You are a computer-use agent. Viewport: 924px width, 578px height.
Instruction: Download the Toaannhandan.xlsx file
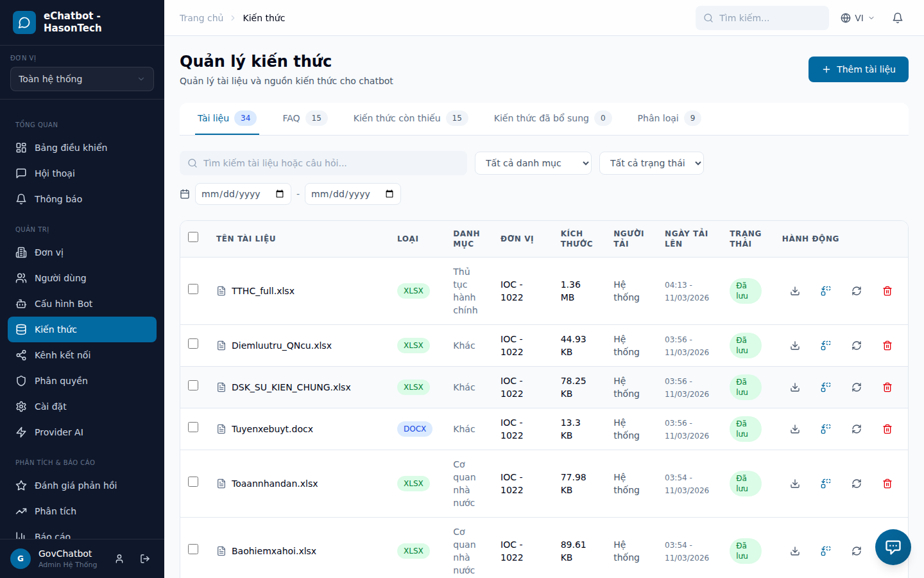pos(795,484)
